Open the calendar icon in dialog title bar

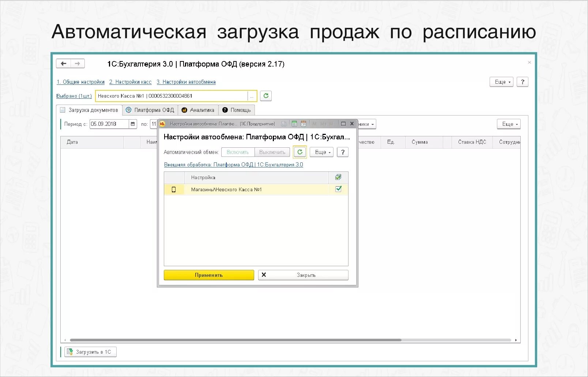pyautogui.click(x=304, y=124)
